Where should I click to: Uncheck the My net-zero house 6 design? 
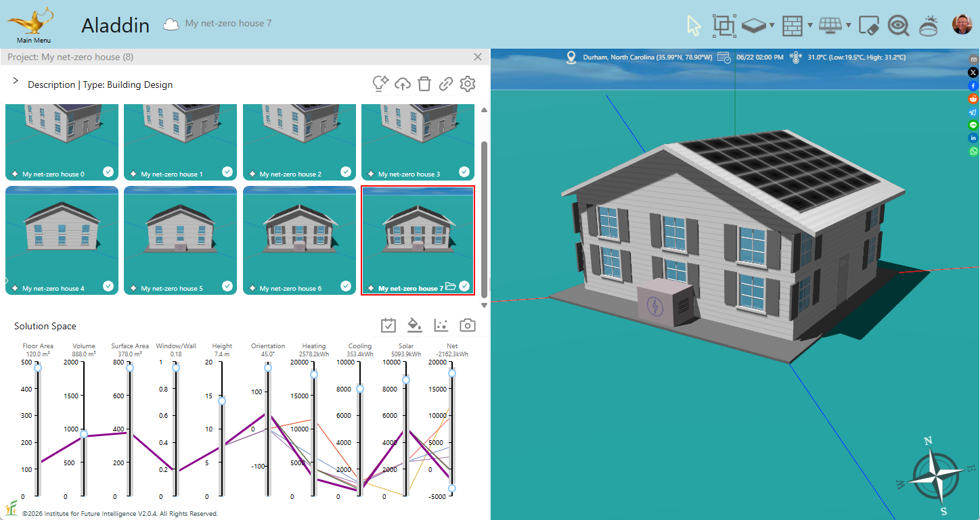coord(346,286)
